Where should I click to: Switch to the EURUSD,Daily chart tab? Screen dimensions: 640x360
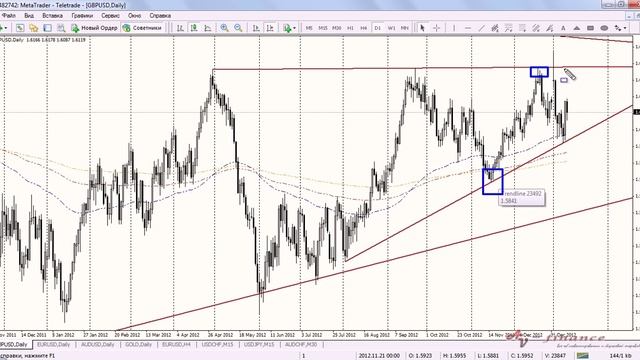[x=53, y=344]
